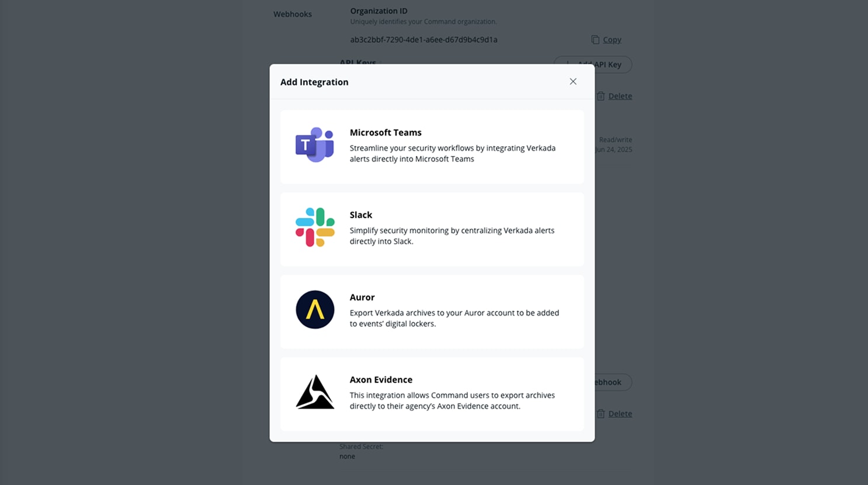Select the Microsoft Teams integration title
The height and width of the screenshot is (485, 868).
pyautogui.click(x=386, y=133)
